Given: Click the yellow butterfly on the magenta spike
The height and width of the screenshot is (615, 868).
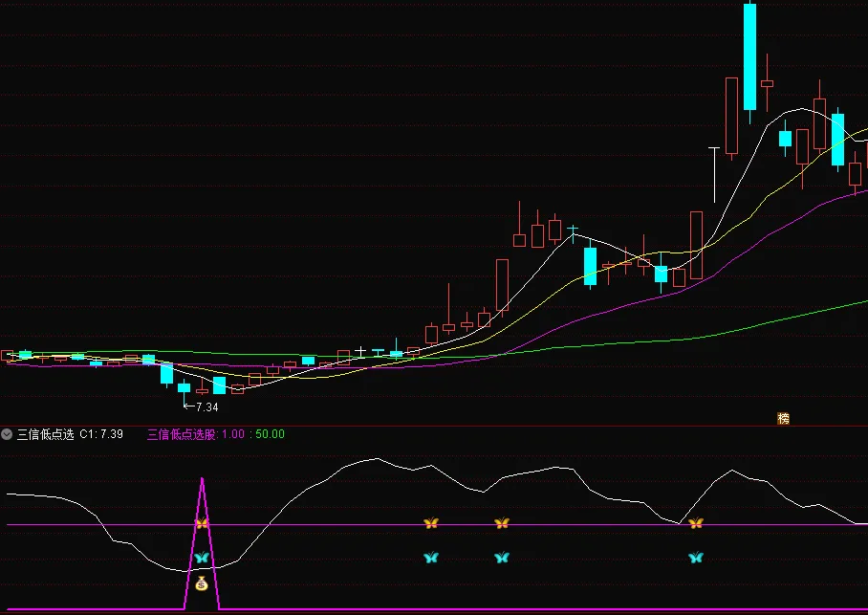Looking at the screenshot, I should click(x=202, y=522).
